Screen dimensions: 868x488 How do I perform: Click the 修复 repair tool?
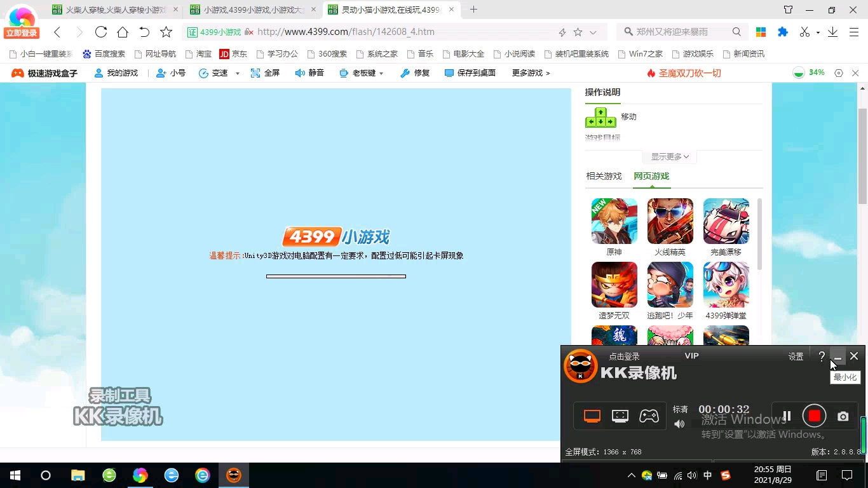pos(415,73)
